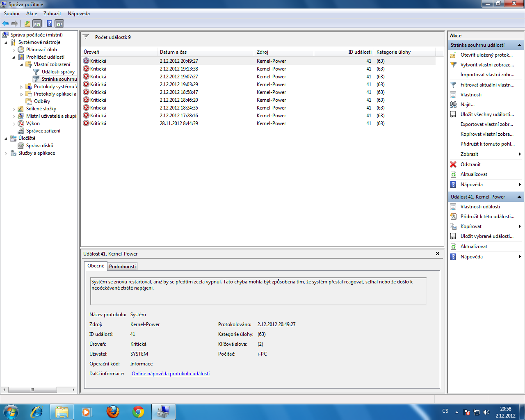Click the Uložit všechny události save icon
Viewport: 525px width, 420px height.
point(453,114)
